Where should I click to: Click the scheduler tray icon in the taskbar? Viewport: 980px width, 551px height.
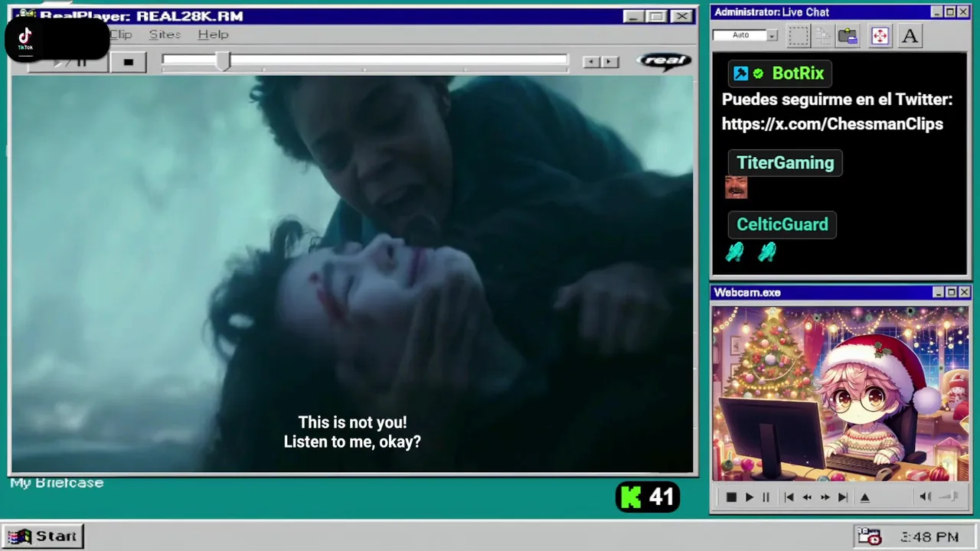(869, 536)
